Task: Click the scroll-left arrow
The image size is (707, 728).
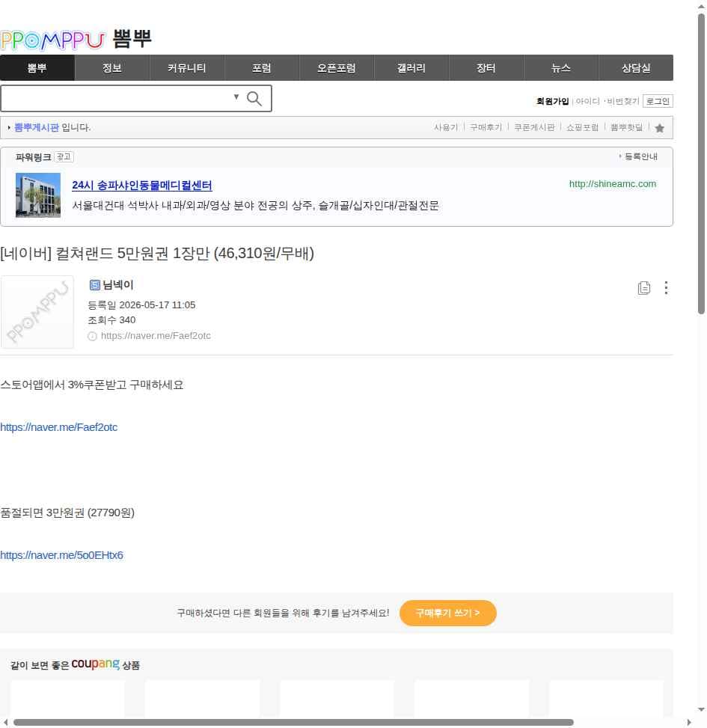Action: click(5, 723)
